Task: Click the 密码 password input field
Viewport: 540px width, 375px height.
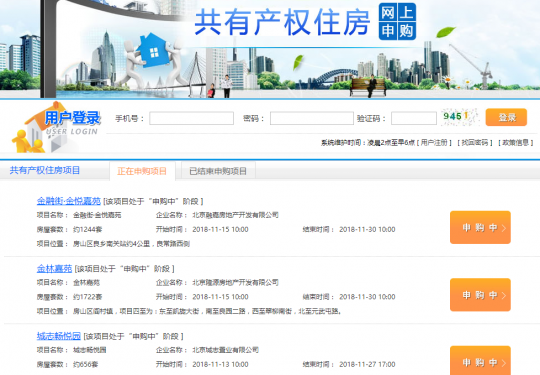Action: [x=312, y=118]
